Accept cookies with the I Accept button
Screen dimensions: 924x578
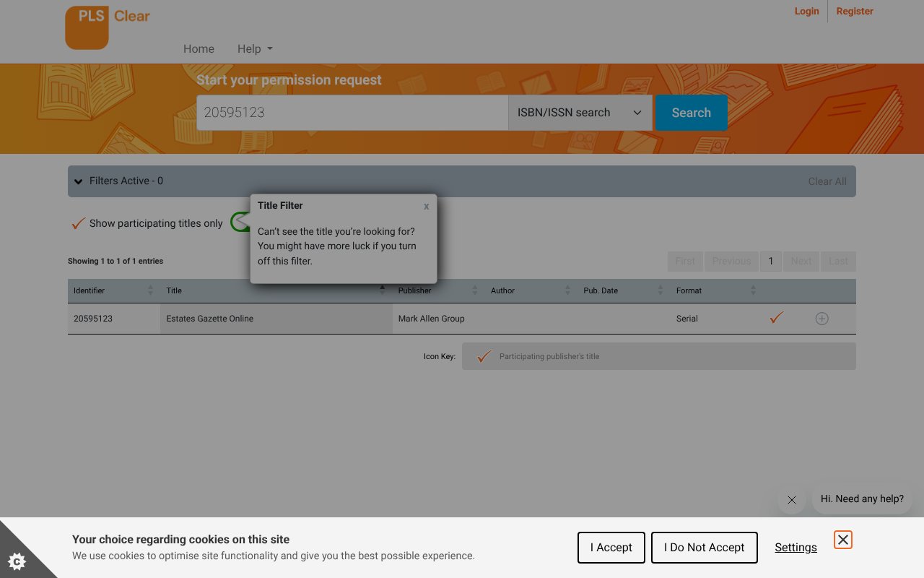pyautogui.click(x=611, y=547)
